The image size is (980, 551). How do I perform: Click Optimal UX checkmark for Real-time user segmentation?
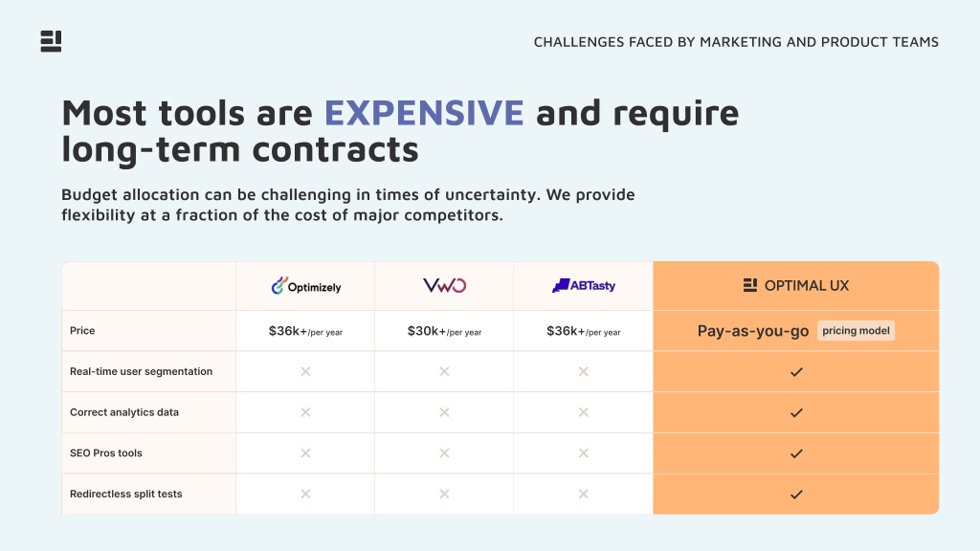[x=796, y=372]
